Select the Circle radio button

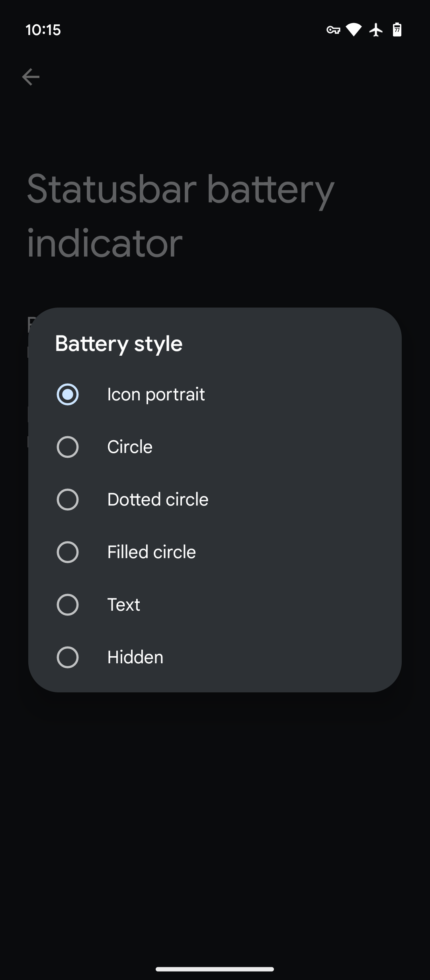[x=68, y=447]
